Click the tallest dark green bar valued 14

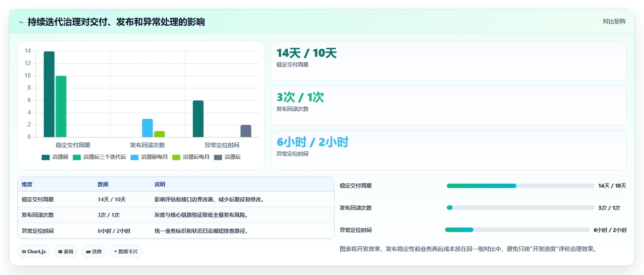coord(49,94)
